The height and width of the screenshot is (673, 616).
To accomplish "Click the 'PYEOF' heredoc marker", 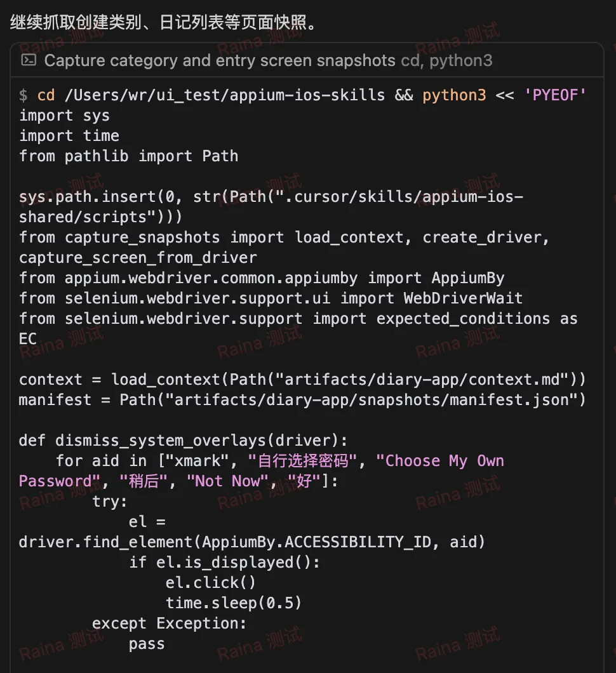I will coord(554,95).
